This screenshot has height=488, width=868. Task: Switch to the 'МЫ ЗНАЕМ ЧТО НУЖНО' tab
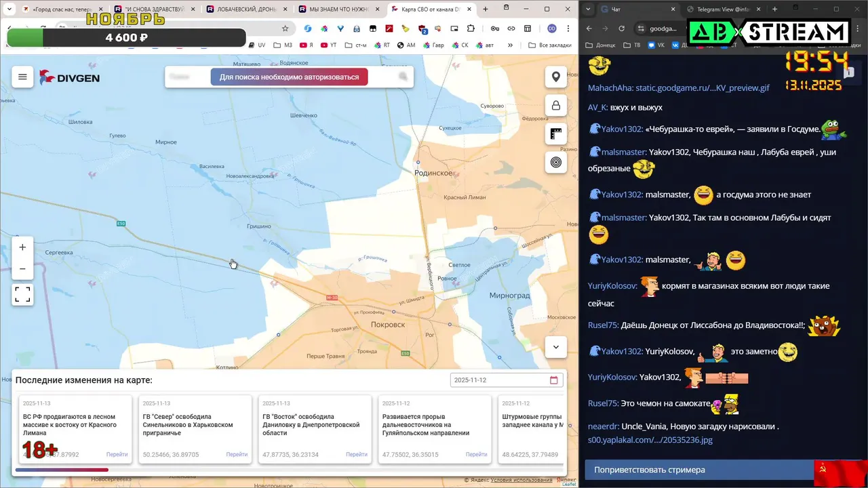[x=338, y=9]
